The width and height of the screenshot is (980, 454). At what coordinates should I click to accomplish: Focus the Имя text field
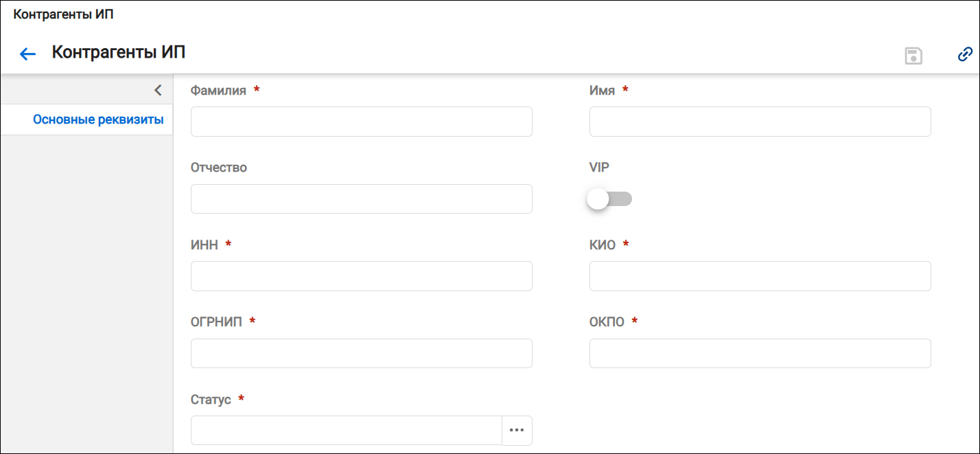coord(760,122)
